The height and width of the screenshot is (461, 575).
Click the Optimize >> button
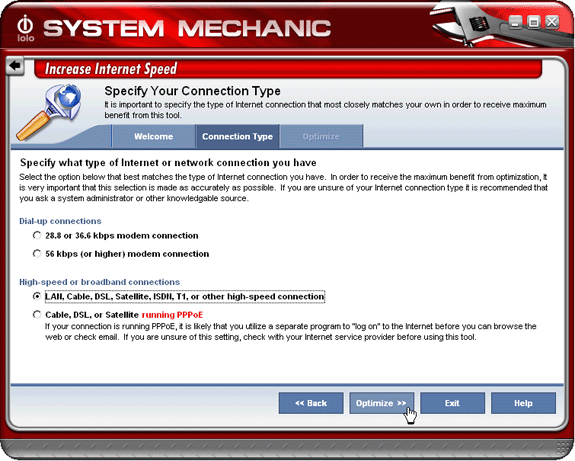[381, 403]
